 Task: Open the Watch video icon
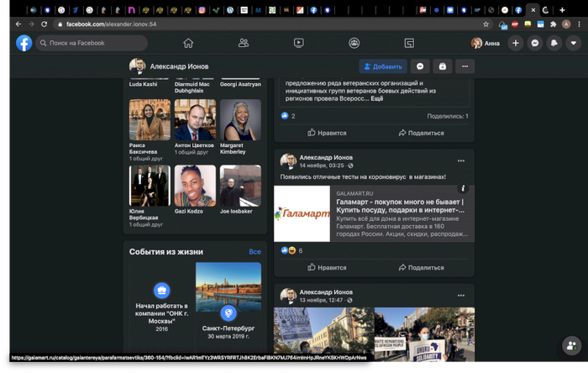299,43
